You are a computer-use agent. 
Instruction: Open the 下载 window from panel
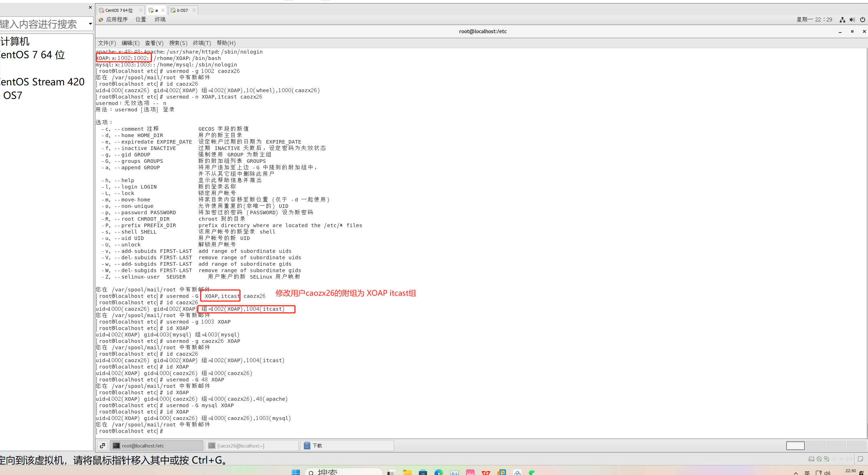(346, 446)
